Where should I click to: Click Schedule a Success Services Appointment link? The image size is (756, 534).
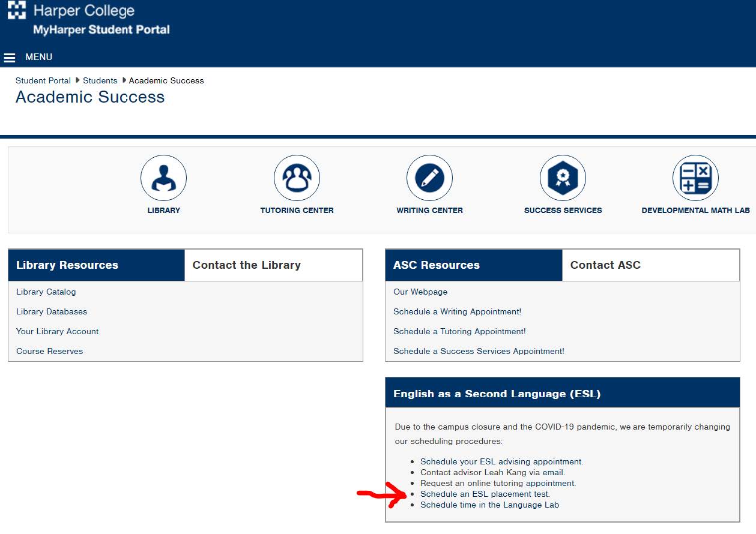tap(479, 351)
